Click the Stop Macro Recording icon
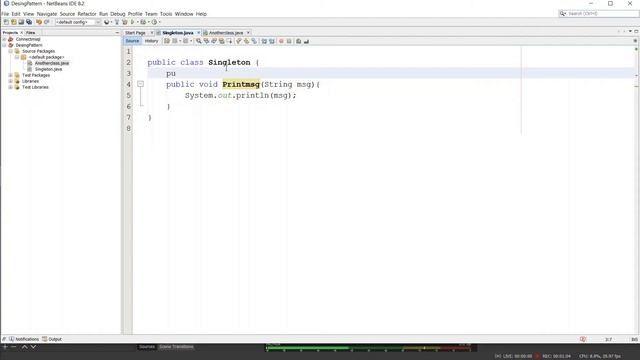This screenshot has height=360, width=640. [x=289, y=41]
